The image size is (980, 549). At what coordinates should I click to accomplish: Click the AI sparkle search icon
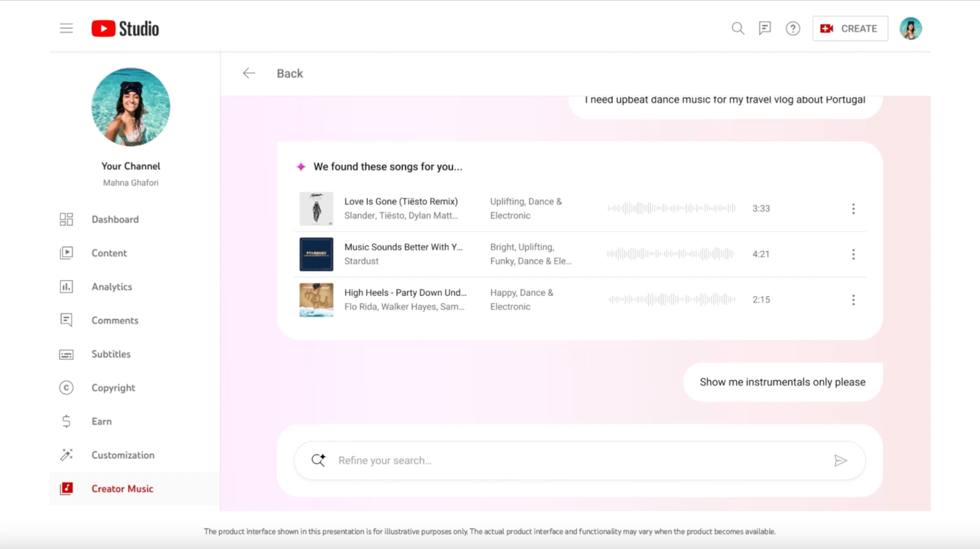[318, 460]
